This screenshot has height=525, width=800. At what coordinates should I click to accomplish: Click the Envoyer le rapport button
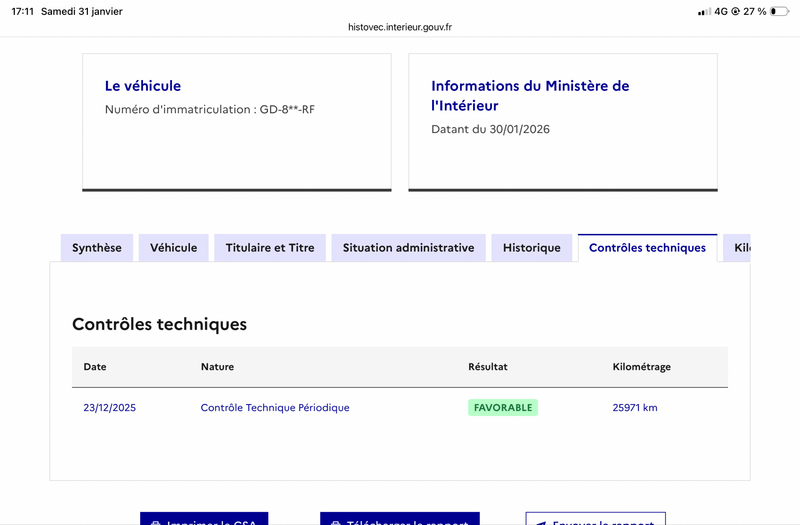click(x=595, y=519)
